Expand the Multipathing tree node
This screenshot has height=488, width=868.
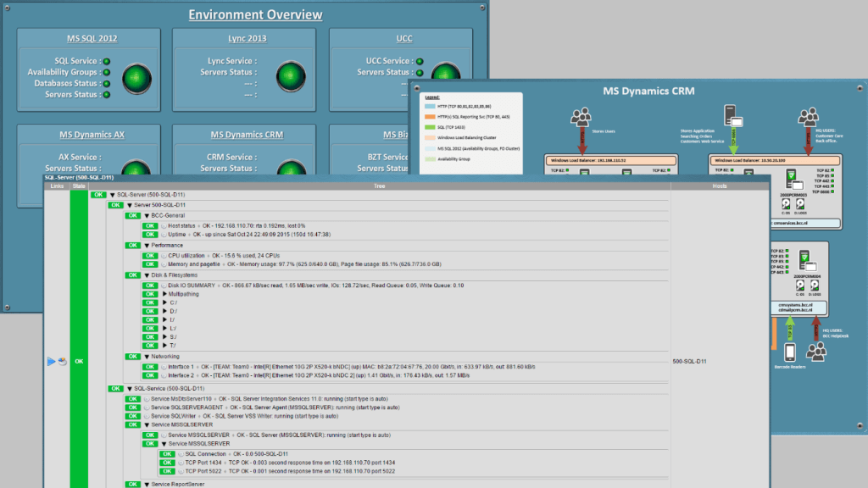pos(164,294)
